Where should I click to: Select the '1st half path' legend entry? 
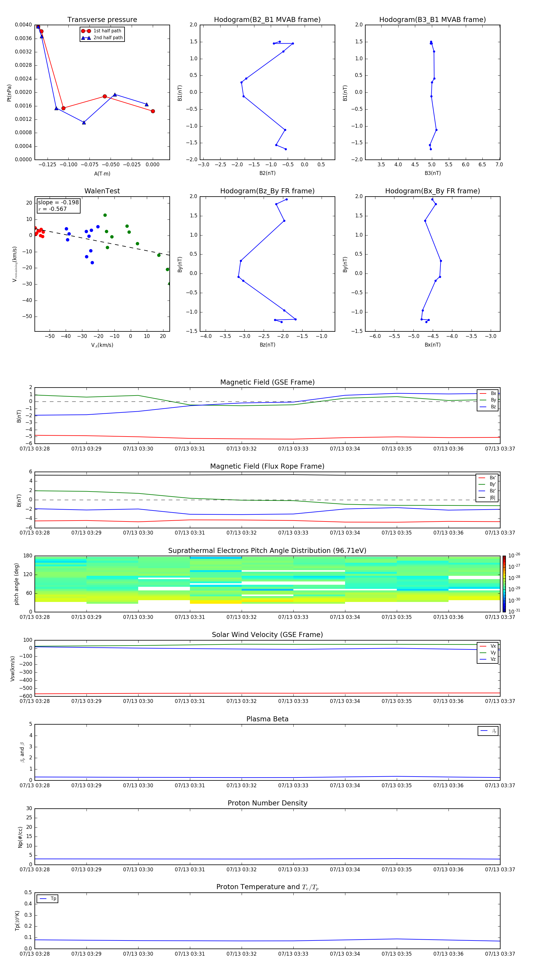click(x=101, y=31)
